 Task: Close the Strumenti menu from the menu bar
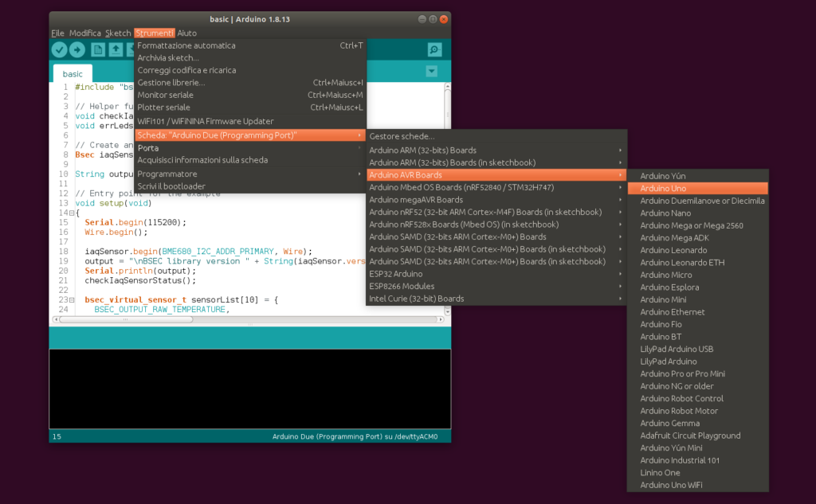tap(155, 33)
